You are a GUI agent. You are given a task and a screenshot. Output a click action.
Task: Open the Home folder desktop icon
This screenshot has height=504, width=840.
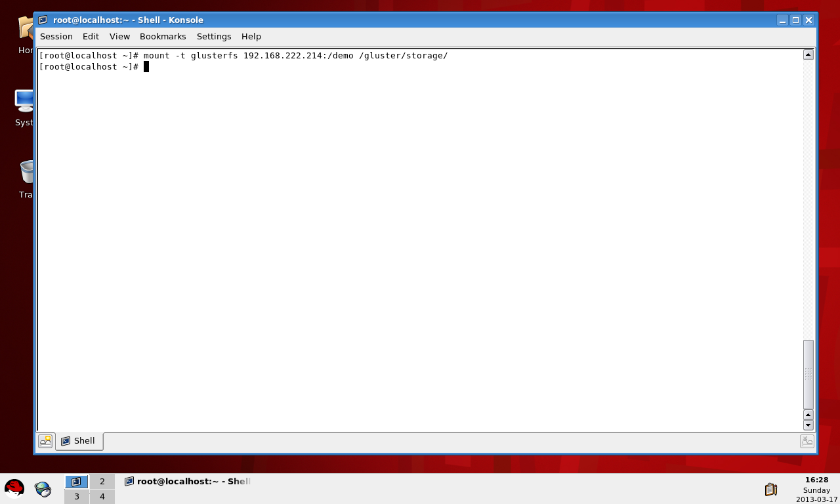pyautogui.click(x=26, y=30)
